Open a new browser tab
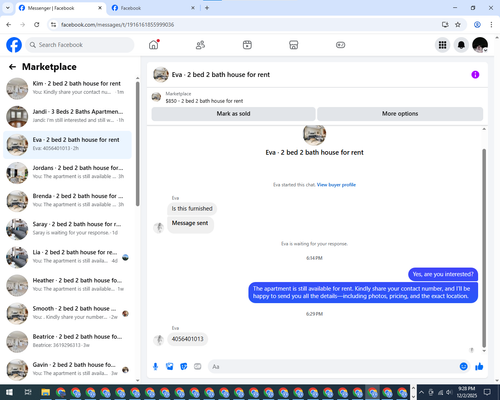This screenshot has height=400, width=500. click(207, 8)
